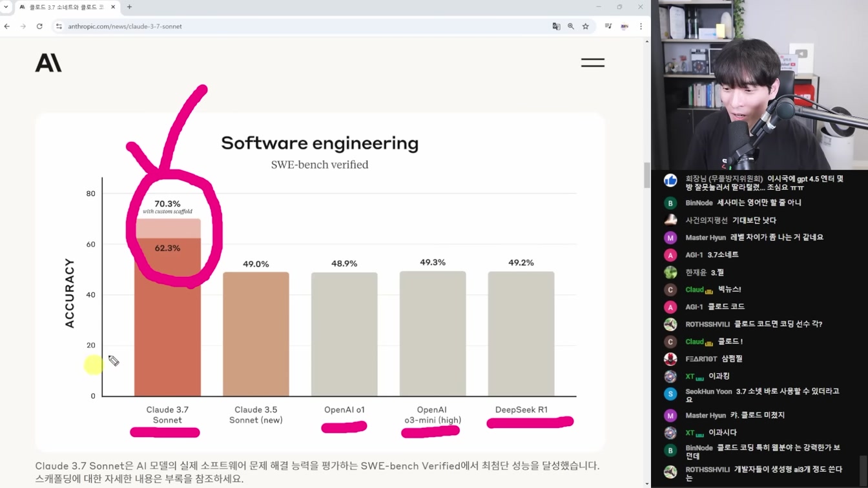Select the Claude 3.7 Sonnet news tab
868x488 pixels.
[x=67, y=7]
